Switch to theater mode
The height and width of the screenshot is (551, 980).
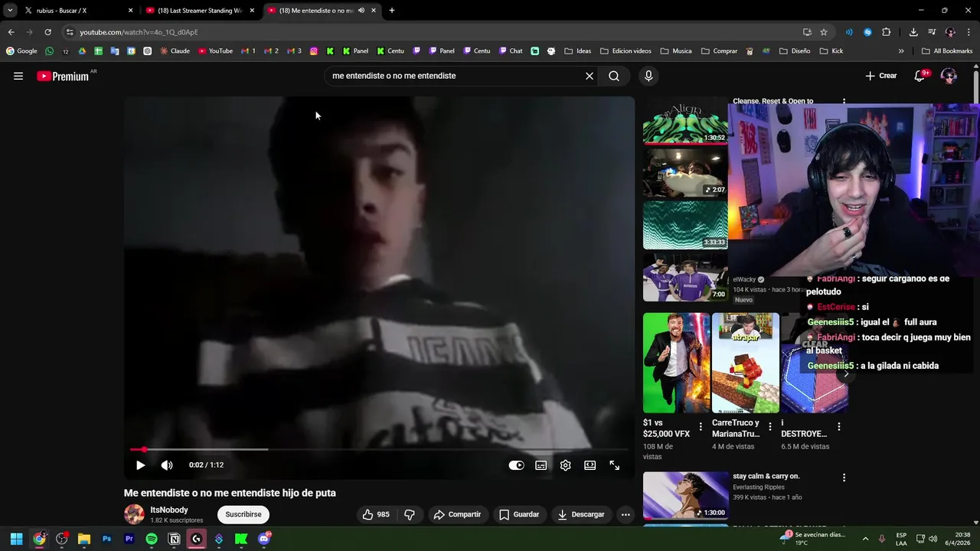tap(590, 465)
